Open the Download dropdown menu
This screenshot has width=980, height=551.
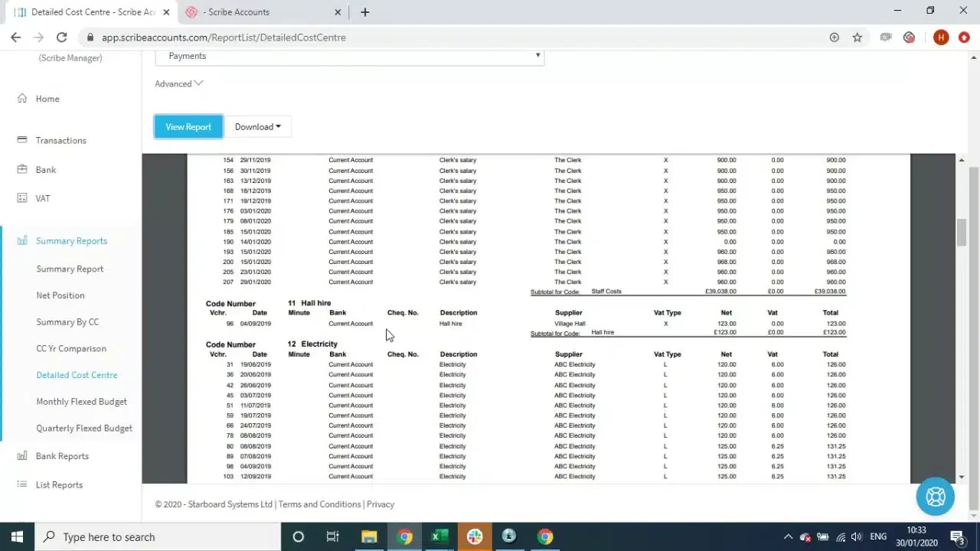258,127
